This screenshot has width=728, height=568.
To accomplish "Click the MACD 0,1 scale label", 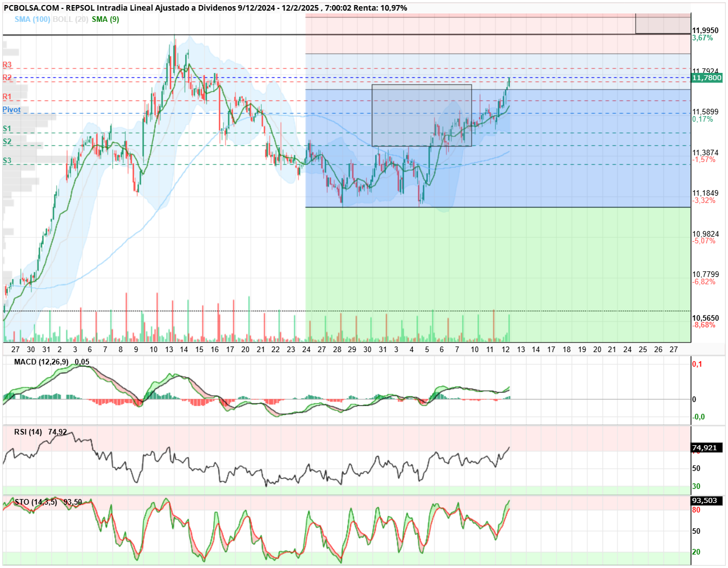I will coord(697,364).
